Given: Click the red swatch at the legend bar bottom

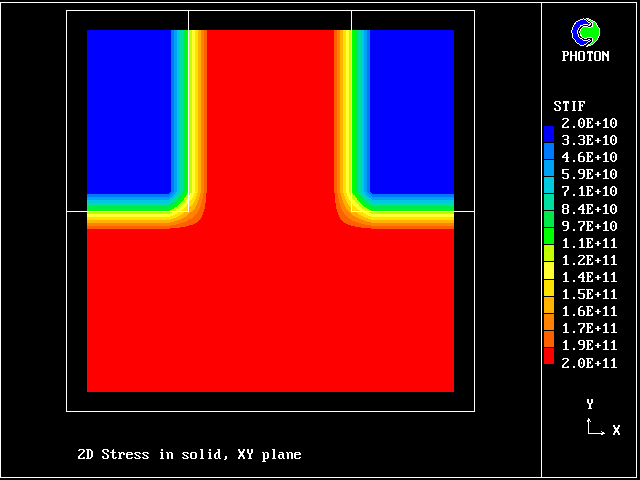Looking at the screenshot, I should click(549, 355).
